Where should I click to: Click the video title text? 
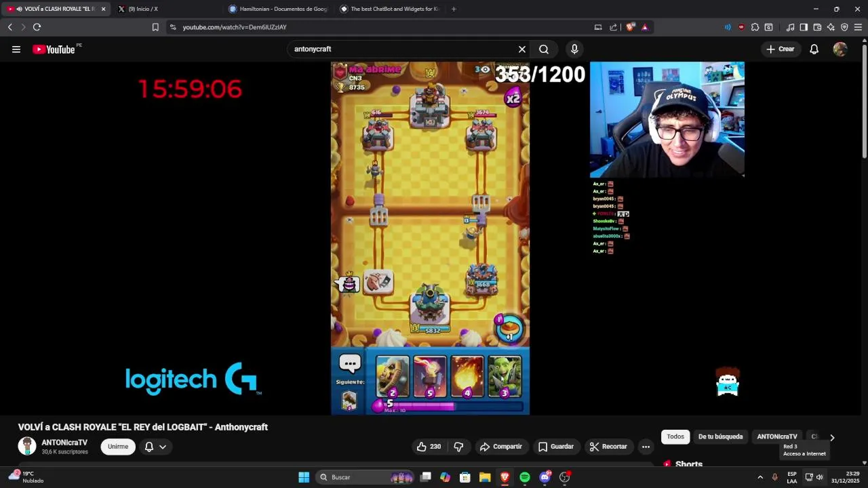pyautogui.click(x=143, y=427)
